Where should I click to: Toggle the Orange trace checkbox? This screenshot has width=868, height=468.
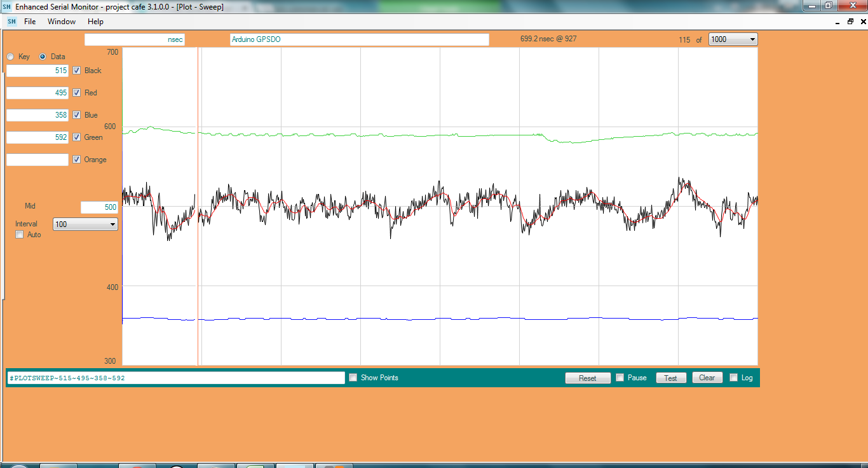(77, 160)
